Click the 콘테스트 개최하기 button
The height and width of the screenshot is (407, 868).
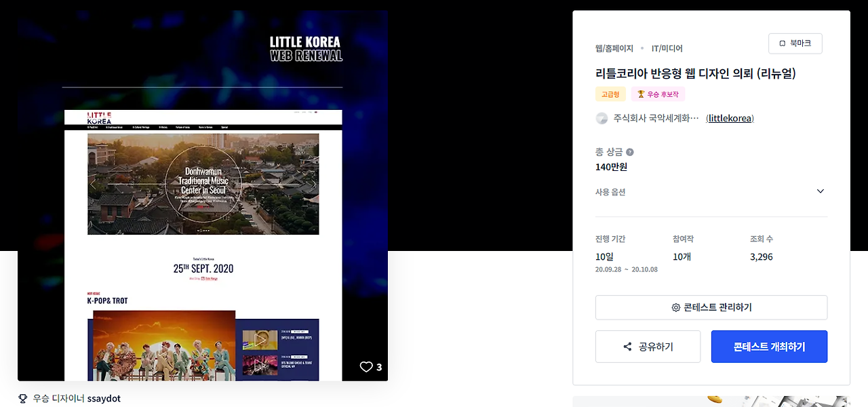coord(769,347)
